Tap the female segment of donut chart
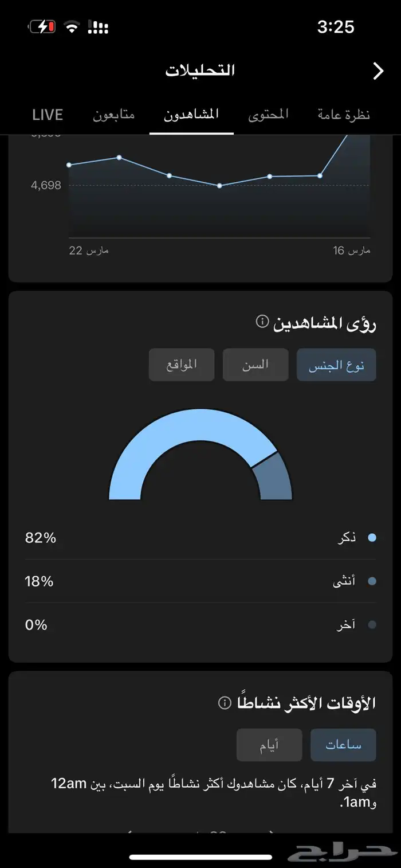Viewport: 401px width, 868px height. [274, 478]
